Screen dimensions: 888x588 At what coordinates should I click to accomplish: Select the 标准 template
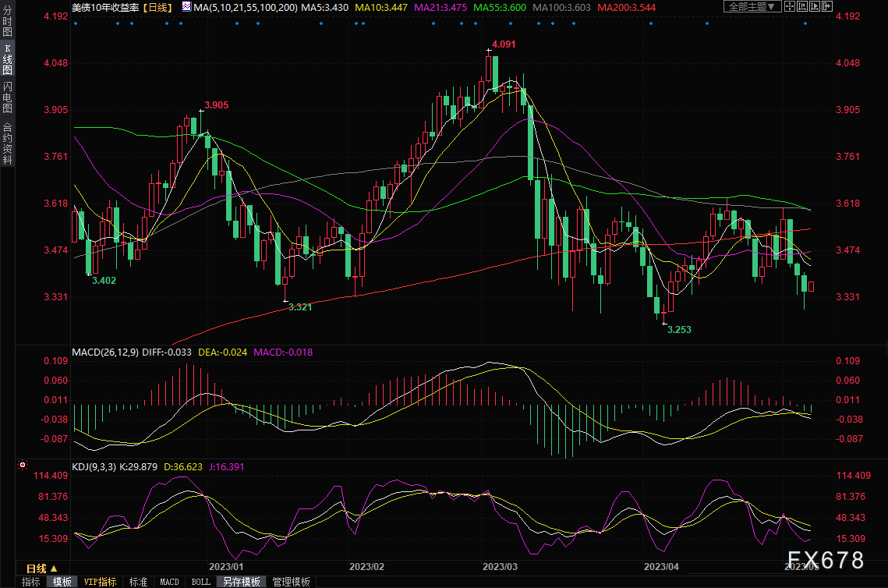click(x=138, y=582)
